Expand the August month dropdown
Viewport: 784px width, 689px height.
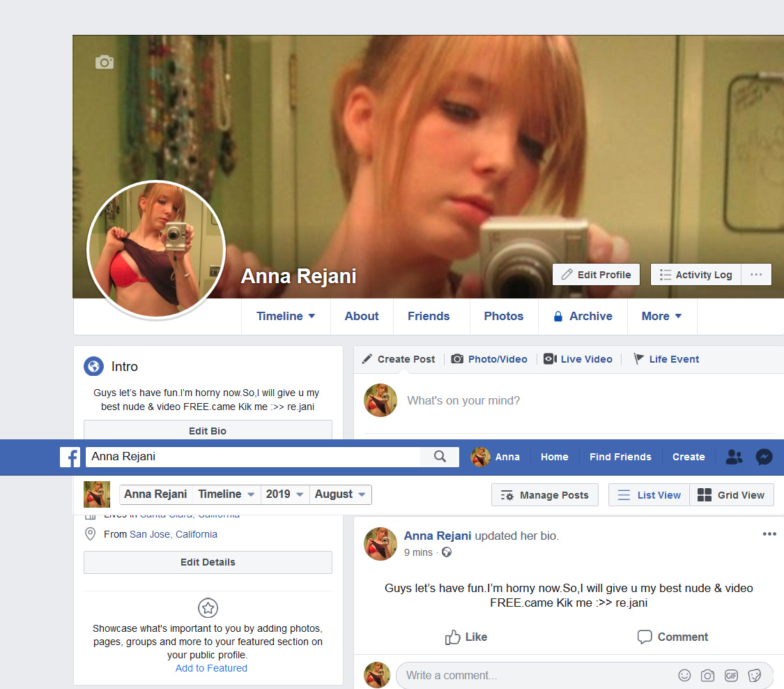[340, 494]
